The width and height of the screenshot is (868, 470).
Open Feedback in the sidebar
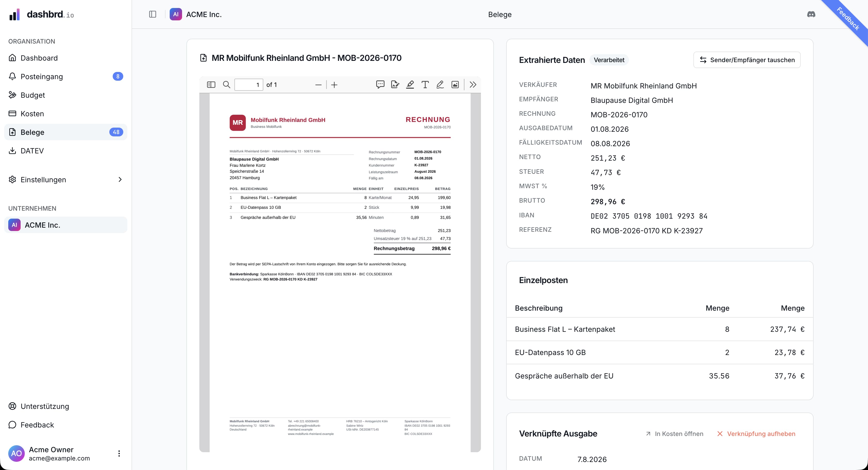tap(66, 425)
